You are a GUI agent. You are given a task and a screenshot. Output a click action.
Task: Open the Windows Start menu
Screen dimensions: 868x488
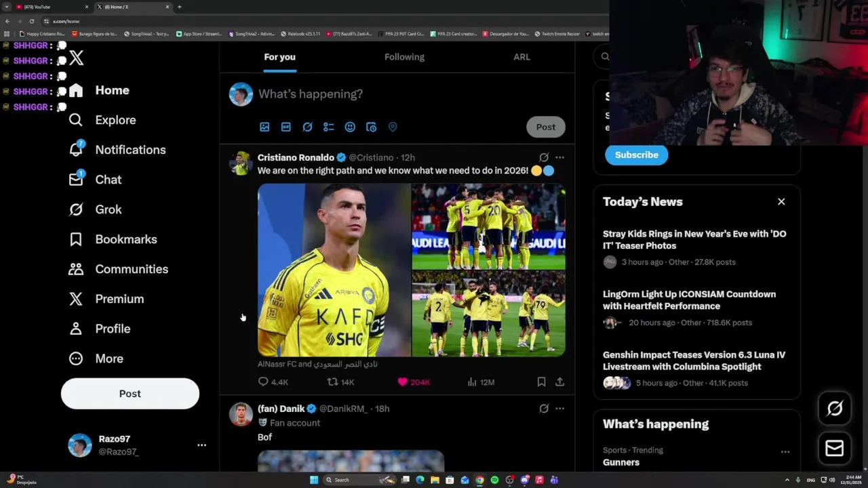pos(314,480)
